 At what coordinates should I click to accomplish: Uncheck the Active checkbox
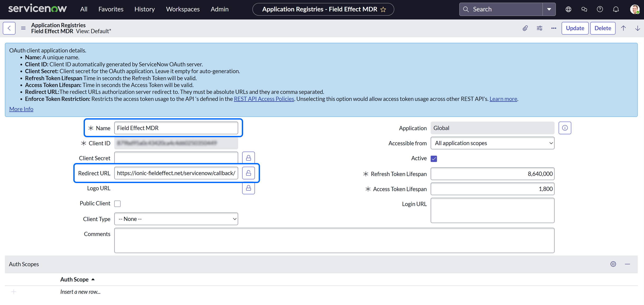434,159
